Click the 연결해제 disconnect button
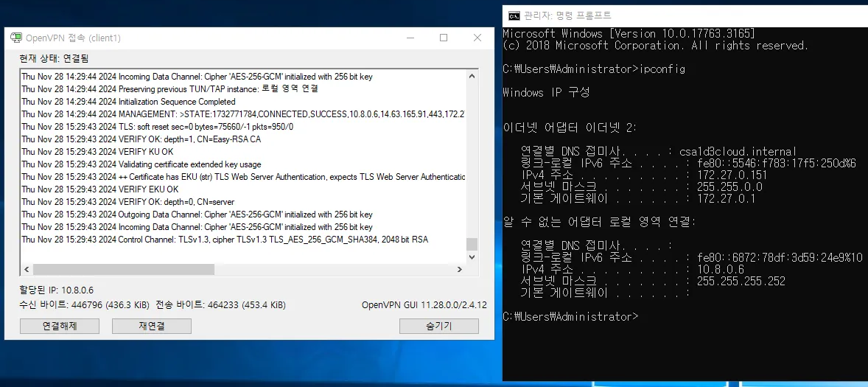This screenshot has width=868, height=387. coord(60,326)
